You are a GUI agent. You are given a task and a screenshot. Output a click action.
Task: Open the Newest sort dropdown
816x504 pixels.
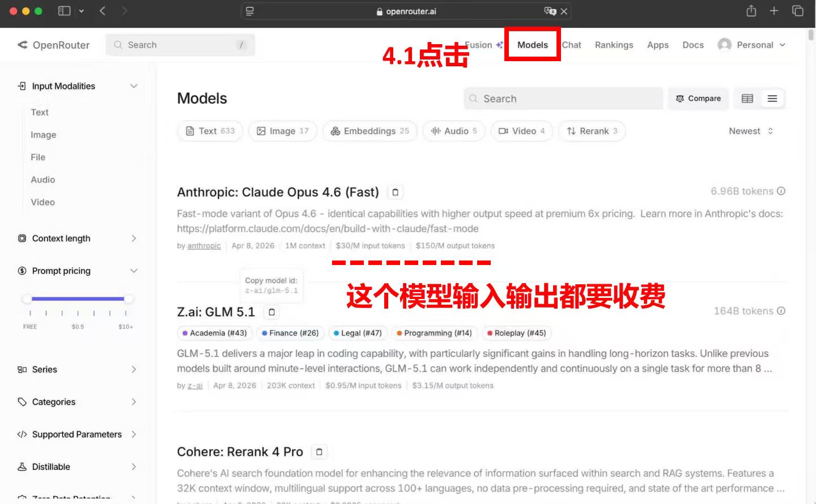[x=751, y=131]
